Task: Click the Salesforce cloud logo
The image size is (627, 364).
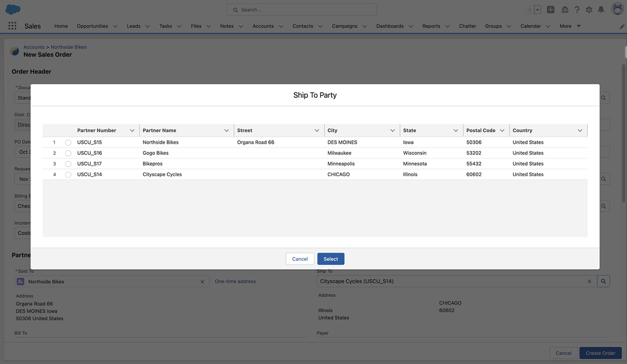Action: (x=13, y=9)
